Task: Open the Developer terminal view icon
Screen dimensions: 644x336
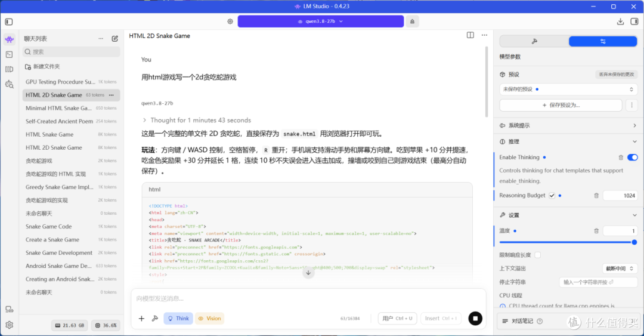Action: [9, 54]
